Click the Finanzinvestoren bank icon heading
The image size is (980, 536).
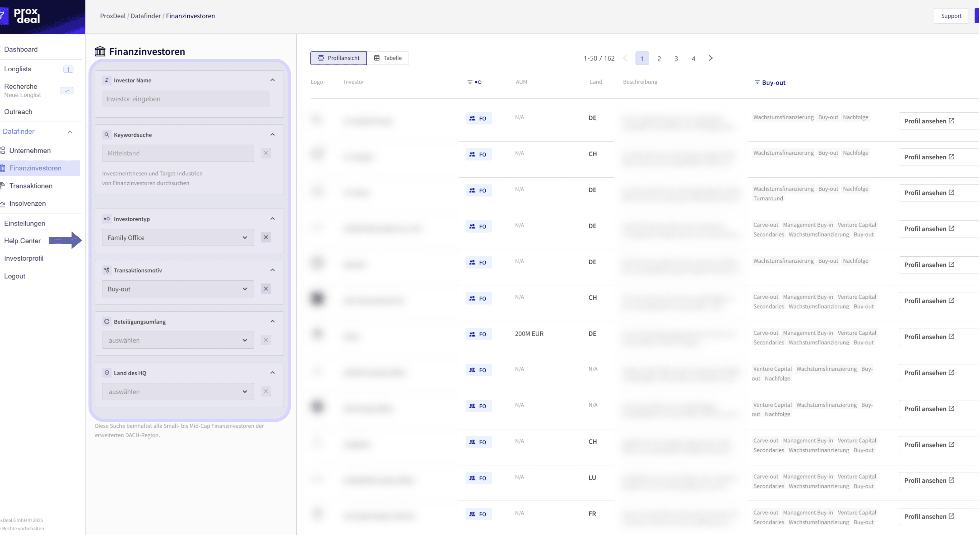100,51
